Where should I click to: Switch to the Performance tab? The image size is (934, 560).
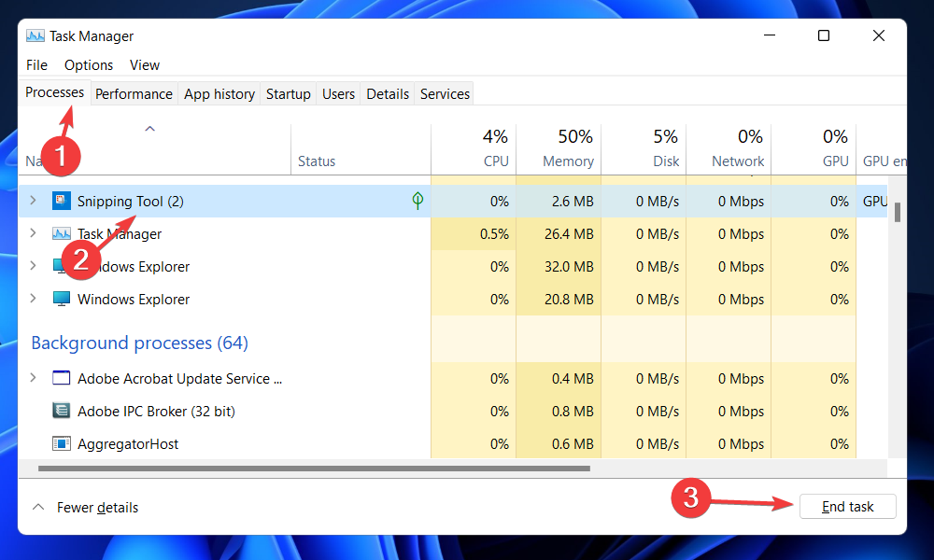pos(134,94)
